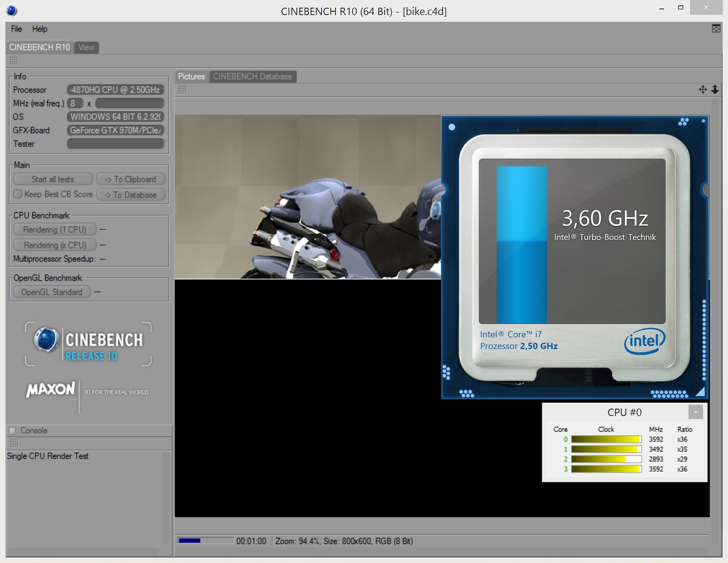
Task: Select the CINEBENCH R10 tab
Action: click(39, 47)
